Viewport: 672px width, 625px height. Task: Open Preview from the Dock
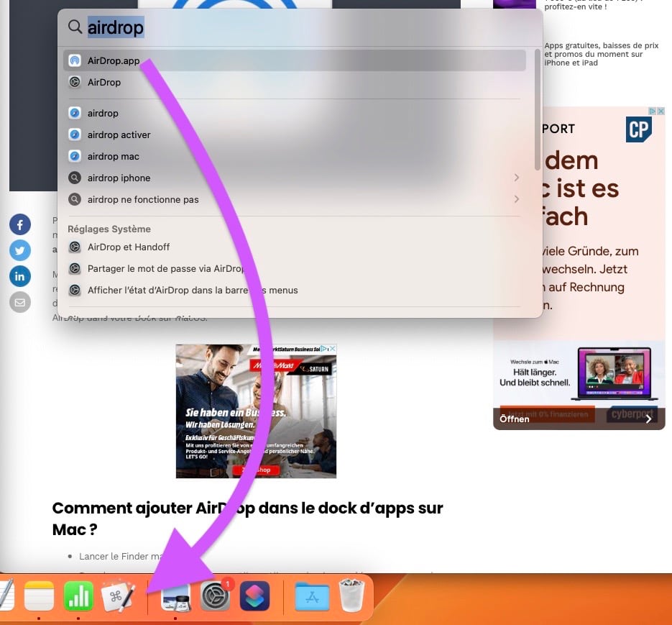175,596
